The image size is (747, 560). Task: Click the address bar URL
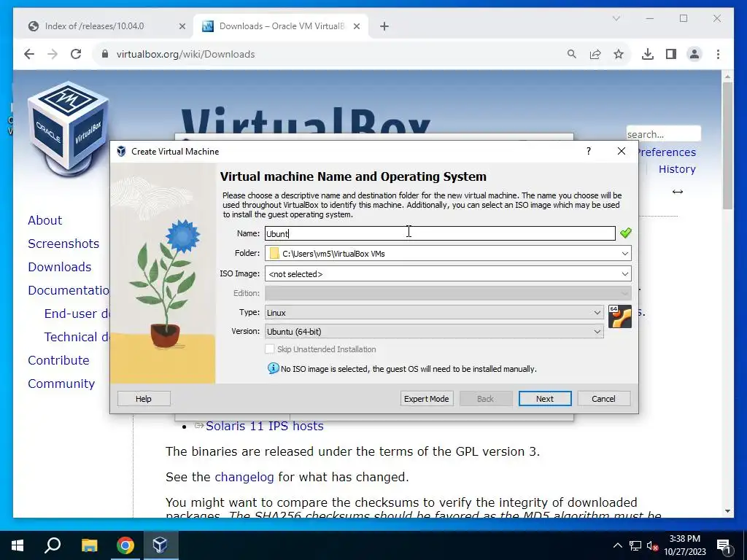pyautogui.click(x=186, y=54)
